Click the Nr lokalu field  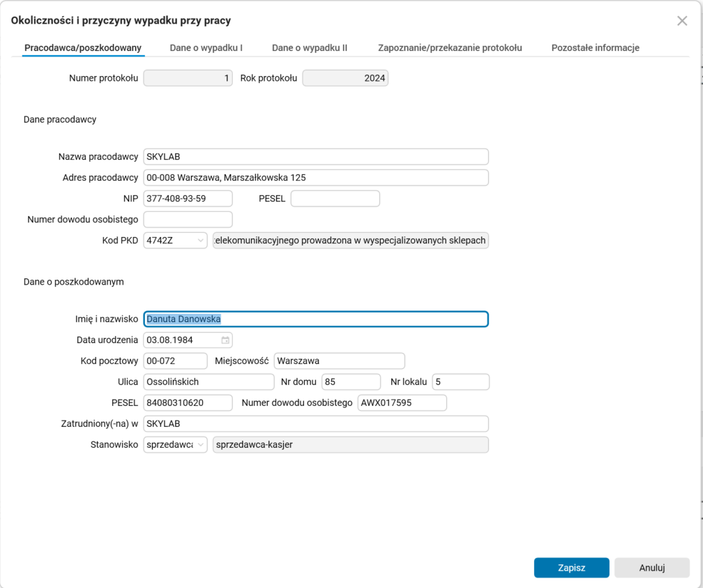point(460,382)
